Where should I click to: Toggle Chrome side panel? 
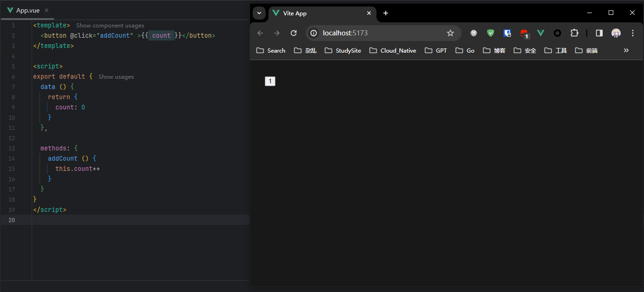[599, 33]
